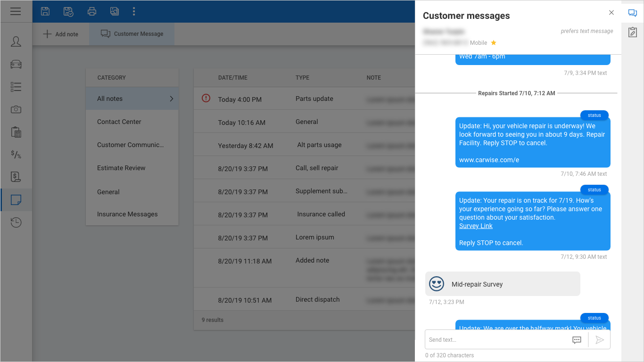Click the red alert icon on Today 4:00 PM row
The height and width of the screenshot is (362, 644).
pos(206,98)
